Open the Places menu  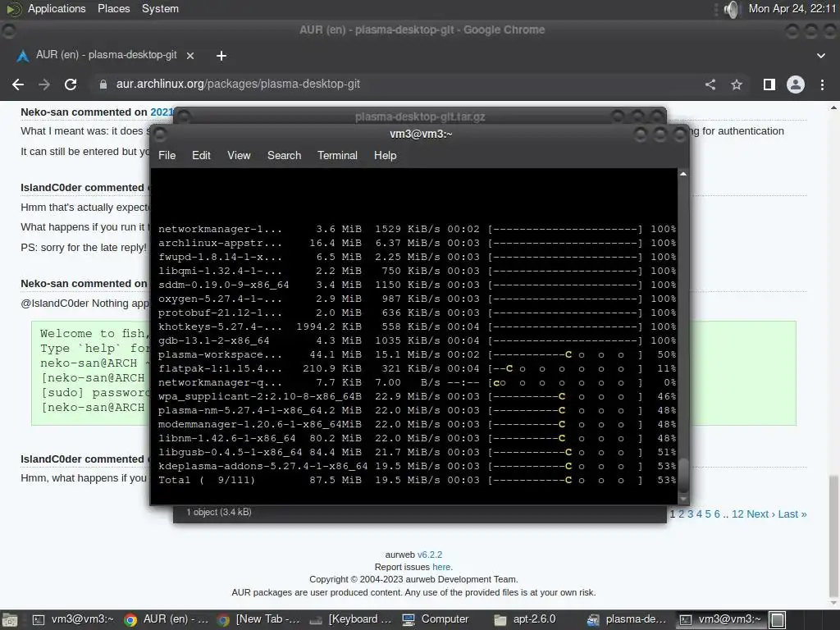(113, 8)
